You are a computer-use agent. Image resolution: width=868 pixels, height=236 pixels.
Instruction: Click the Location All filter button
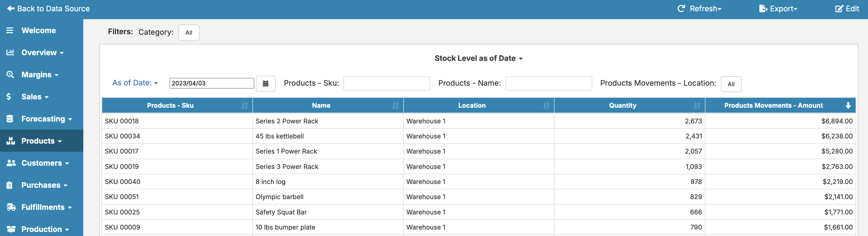click(x=731, y=84)
